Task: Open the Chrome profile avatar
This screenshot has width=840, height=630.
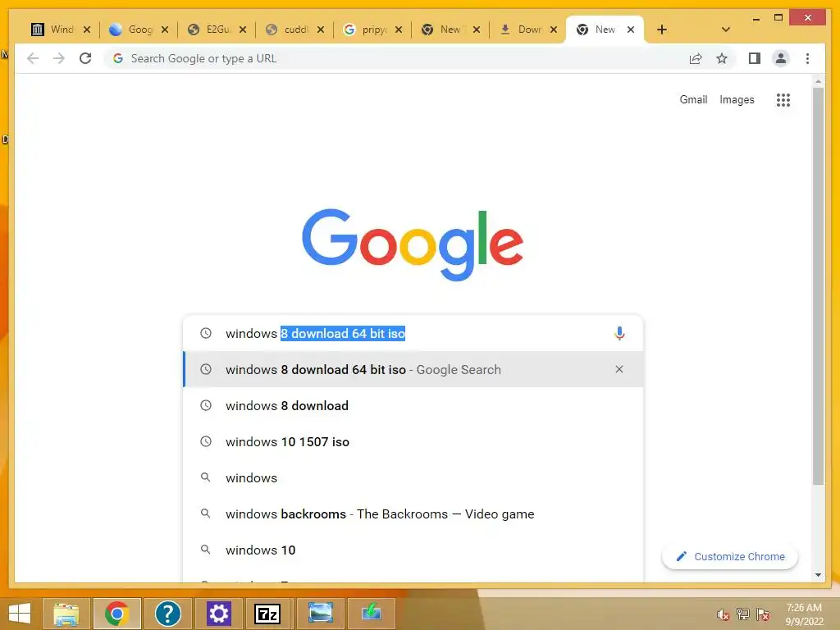Action: [781, 58]
